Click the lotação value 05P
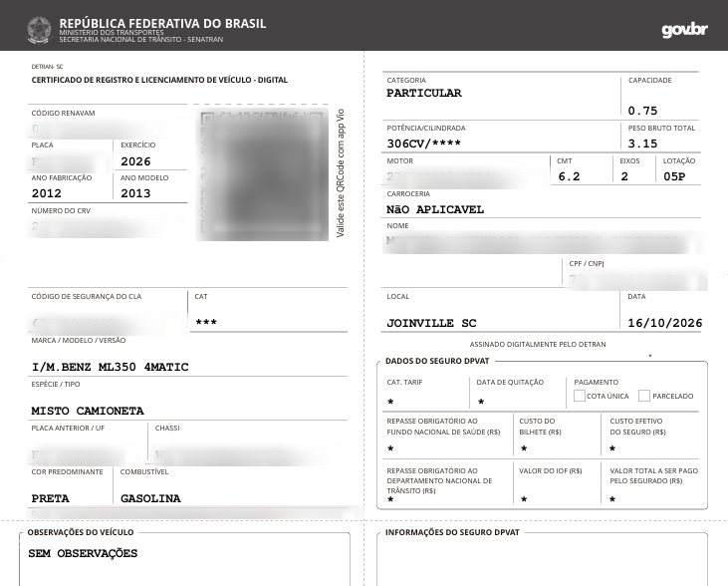The height and width of the screenshot is (586, 728). [674, 176]
